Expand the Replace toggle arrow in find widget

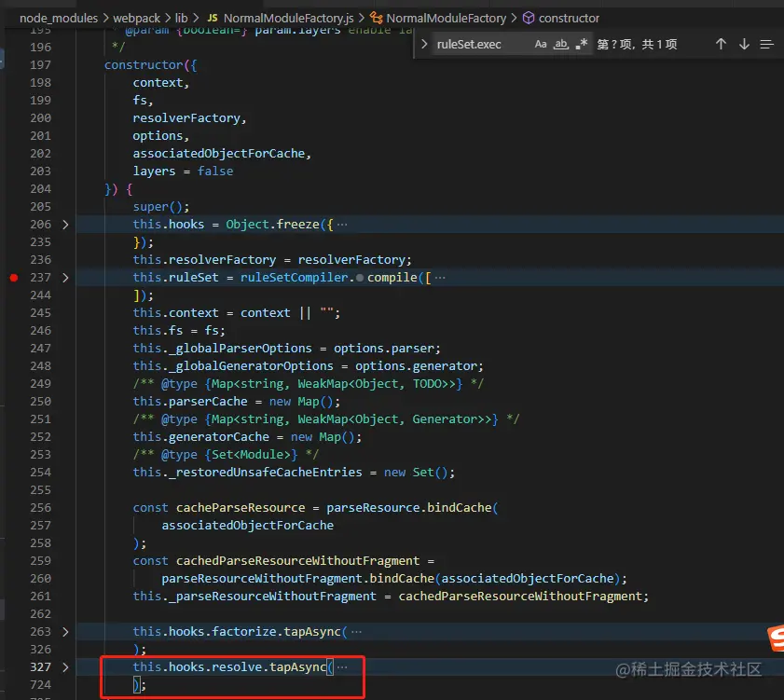click(424, 44)
